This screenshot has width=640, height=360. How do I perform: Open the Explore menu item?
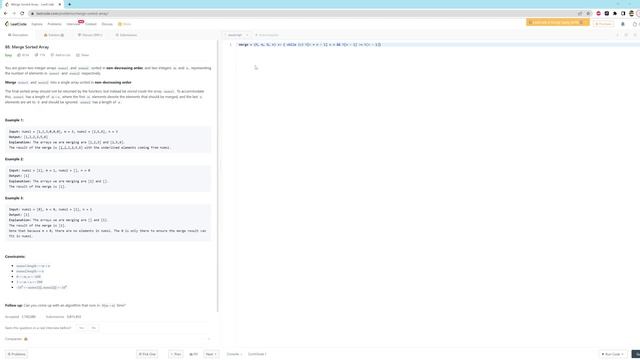pos(37,24)
